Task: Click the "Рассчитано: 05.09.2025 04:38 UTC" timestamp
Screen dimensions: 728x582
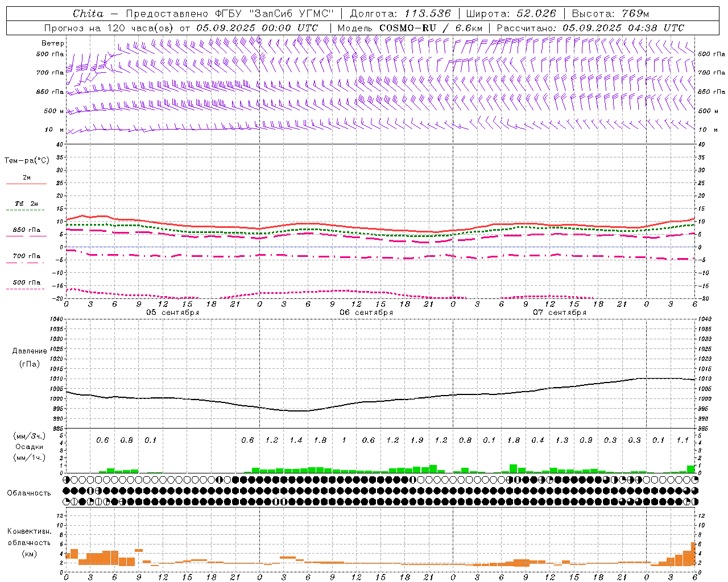Action: [x=590, y=28]
